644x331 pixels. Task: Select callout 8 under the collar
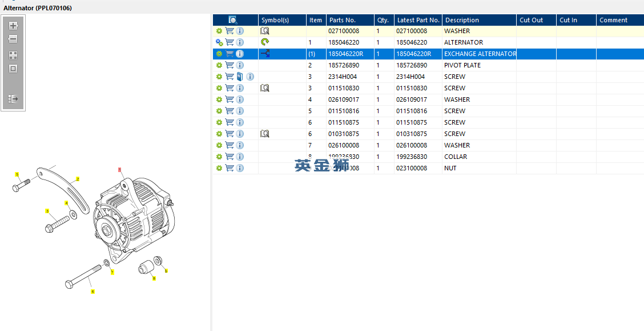pos(154,278)
